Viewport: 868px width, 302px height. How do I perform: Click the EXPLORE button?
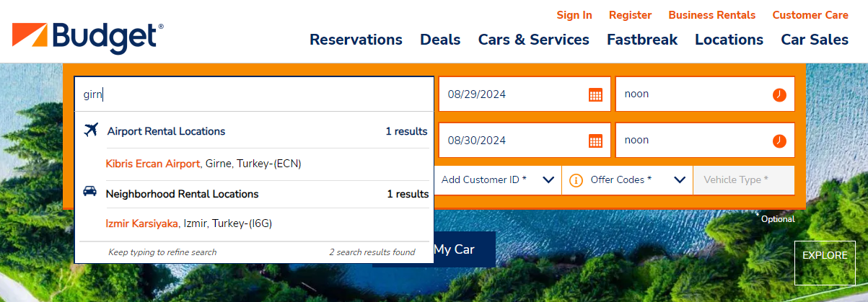[x=825, y=256]
